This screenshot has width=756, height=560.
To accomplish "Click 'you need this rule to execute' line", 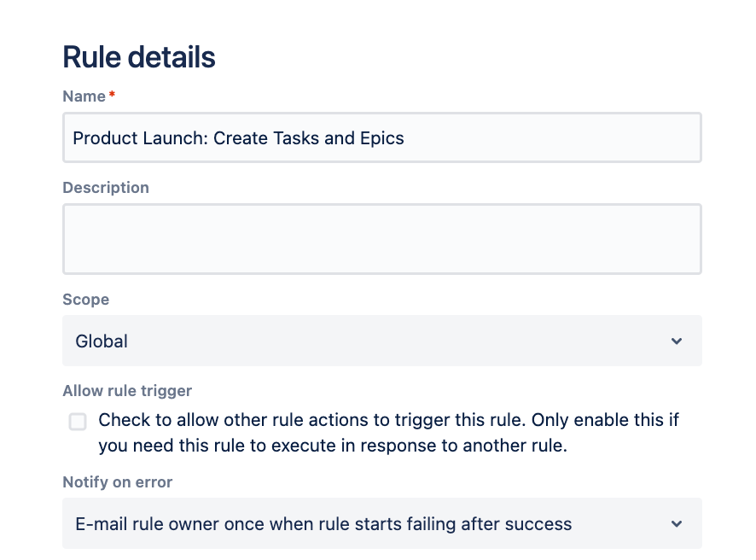I will click(x=332, y=446).
